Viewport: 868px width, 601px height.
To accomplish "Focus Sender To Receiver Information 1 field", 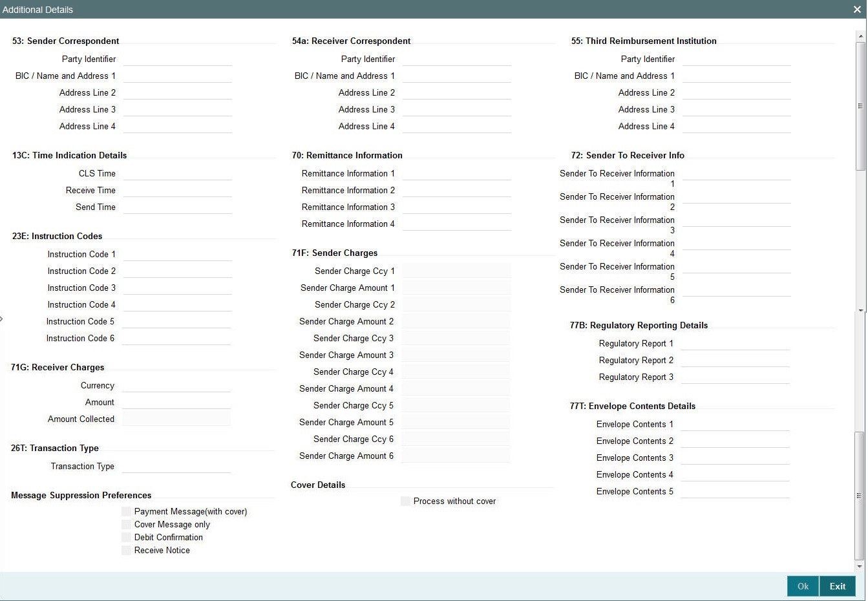I will tap(737, 173).
